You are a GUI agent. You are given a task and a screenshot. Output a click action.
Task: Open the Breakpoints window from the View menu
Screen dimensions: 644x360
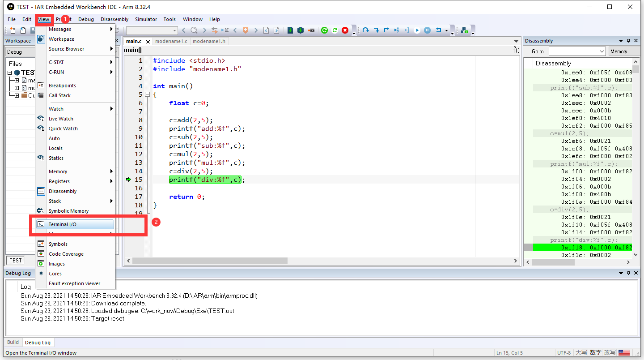75,86
